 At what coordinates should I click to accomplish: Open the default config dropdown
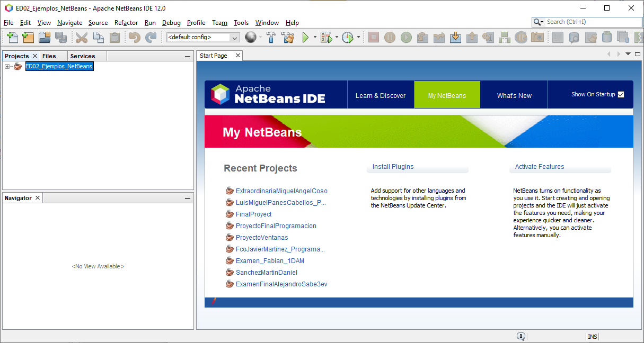pos(235,37)
